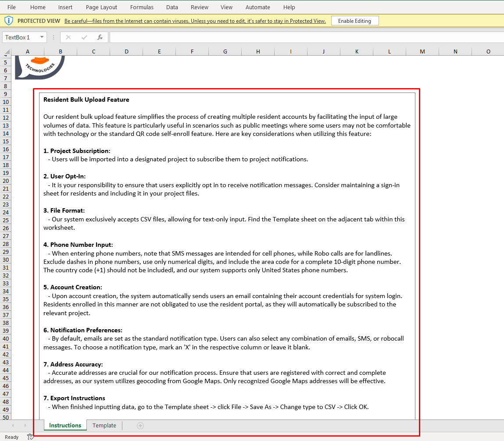Click the New Sheet plus icon
The width and height of the screenshot is (504, 441).
click(x=140, y=426)
